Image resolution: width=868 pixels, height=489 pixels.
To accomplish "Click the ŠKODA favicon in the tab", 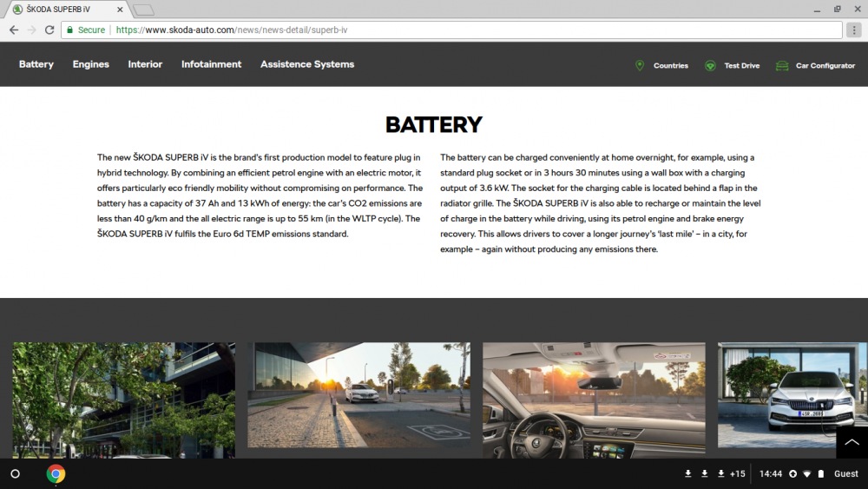I will pos(17,10).
